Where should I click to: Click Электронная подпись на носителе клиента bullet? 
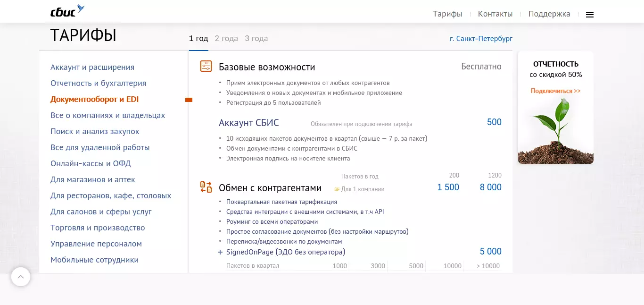(x=288, y=158)
